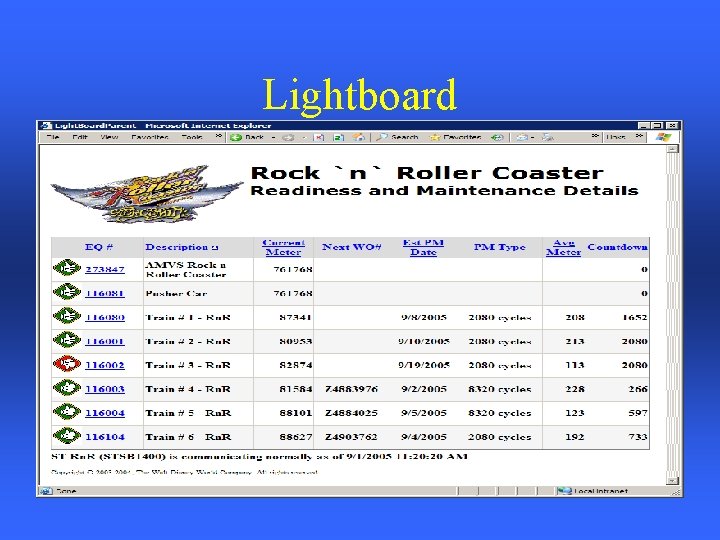Click the status icon for EQ 273847
The width and height of the screenshot is (720, 540).
67,268
